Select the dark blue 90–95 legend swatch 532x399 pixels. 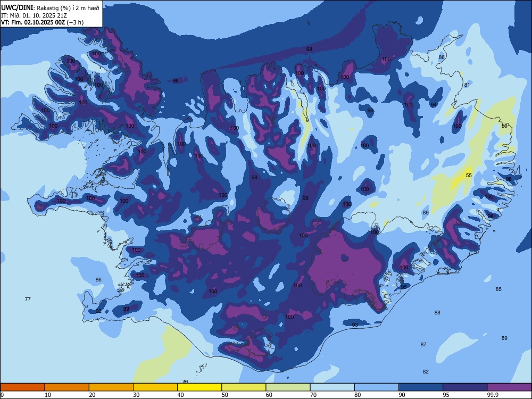(x=421, y=387)
